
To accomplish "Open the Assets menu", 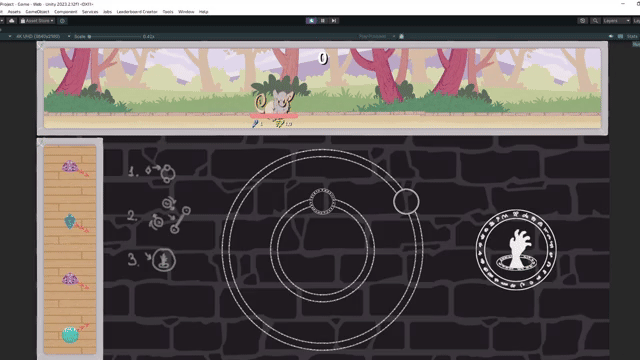I will [14, 12].
